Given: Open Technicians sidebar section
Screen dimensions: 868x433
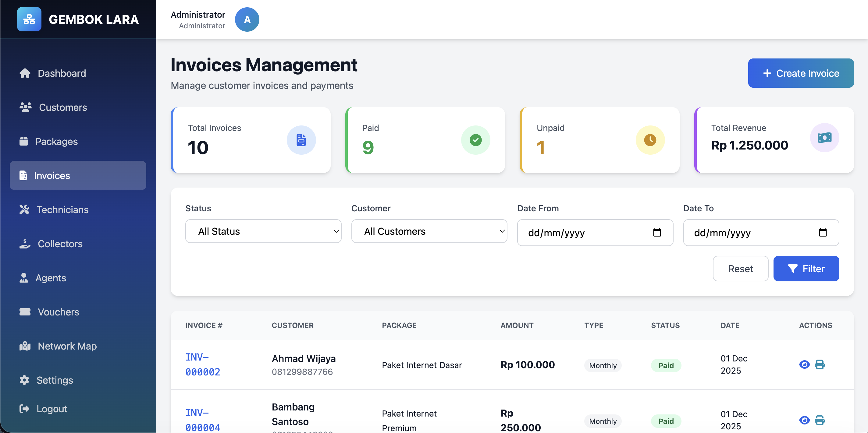Looking at the screenshot, I should click(x=62, y=209).
